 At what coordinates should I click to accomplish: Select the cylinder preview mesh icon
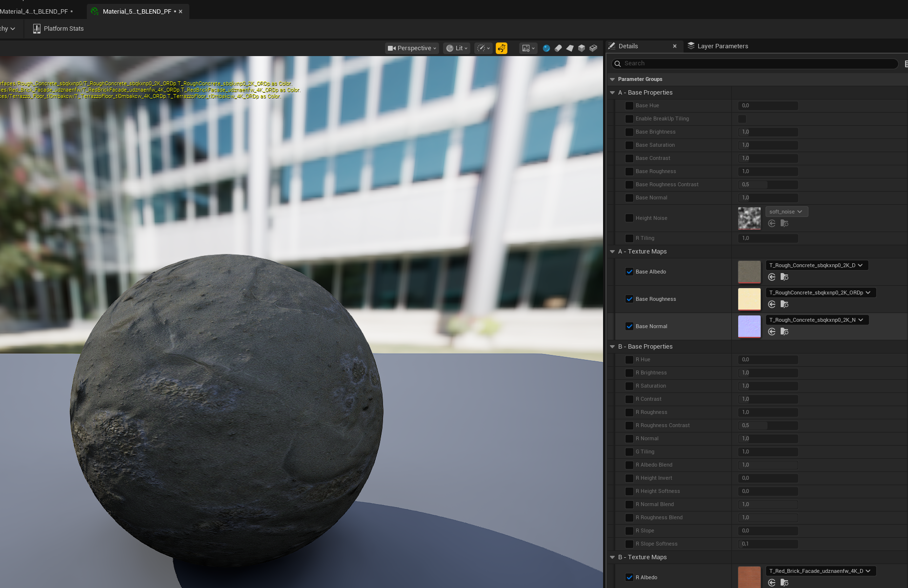click(558, 48)
